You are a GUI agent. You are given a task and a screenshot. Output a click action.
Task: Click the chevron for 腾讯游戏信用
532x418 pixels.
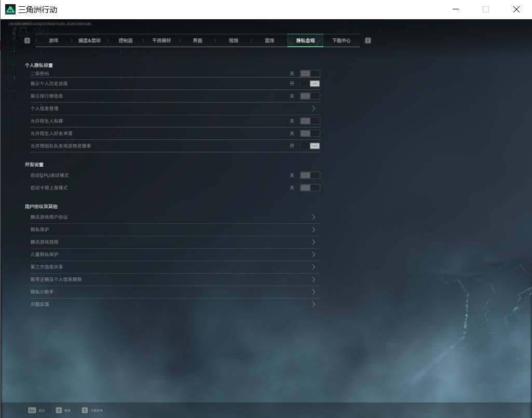313,242
